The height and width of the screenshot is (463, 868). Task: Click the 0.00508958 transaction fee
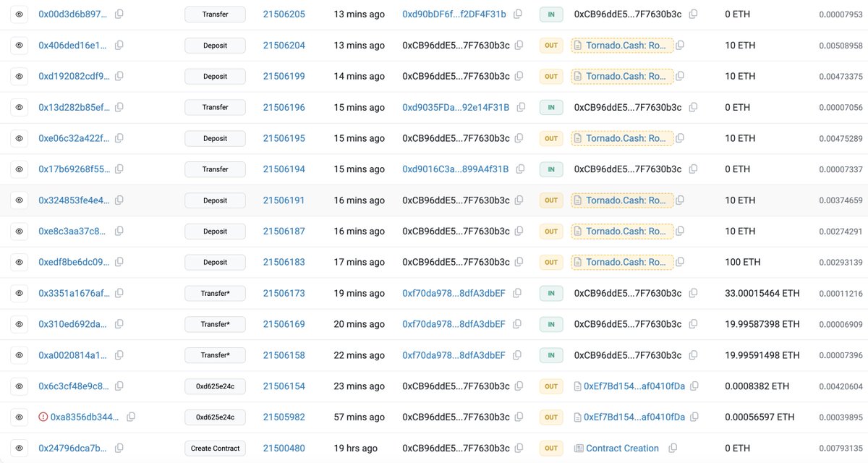[x=841, y=45]
